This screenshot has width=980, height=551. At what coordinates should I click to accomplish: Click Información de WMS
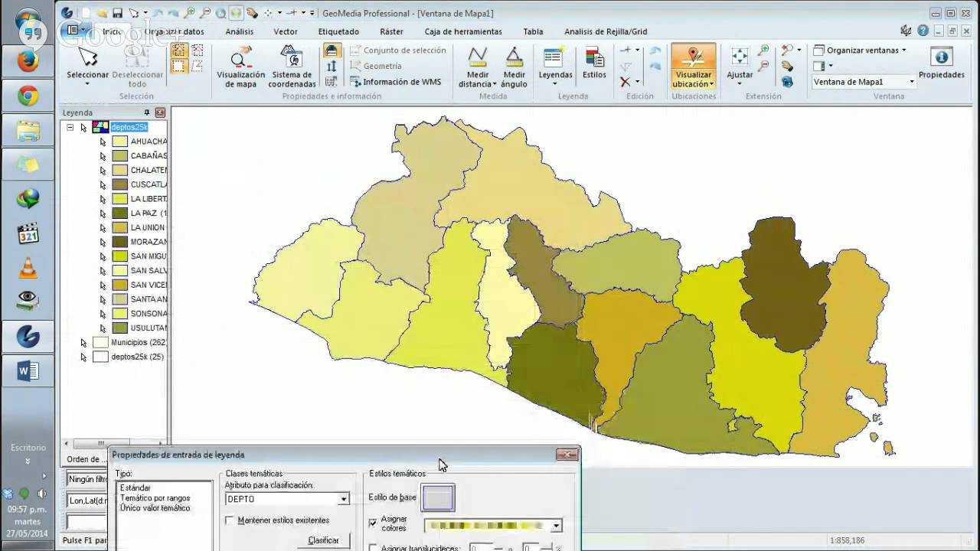coord(395,82)
